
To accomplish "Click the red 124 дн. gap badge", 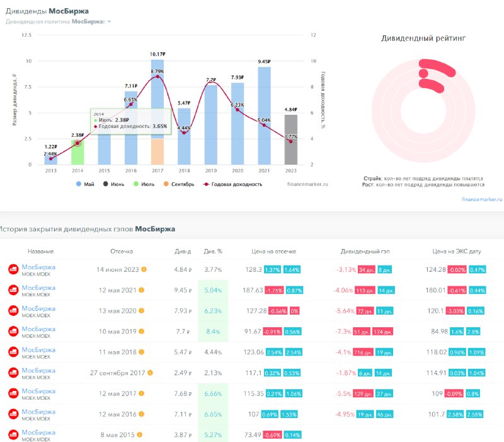I will click(x=383, y=332).
